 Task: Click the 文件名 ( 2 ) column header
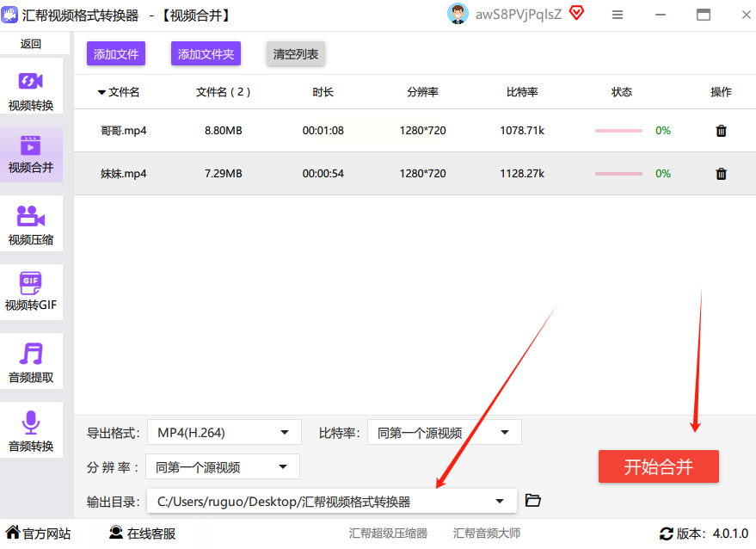click(x=224, y=92)
